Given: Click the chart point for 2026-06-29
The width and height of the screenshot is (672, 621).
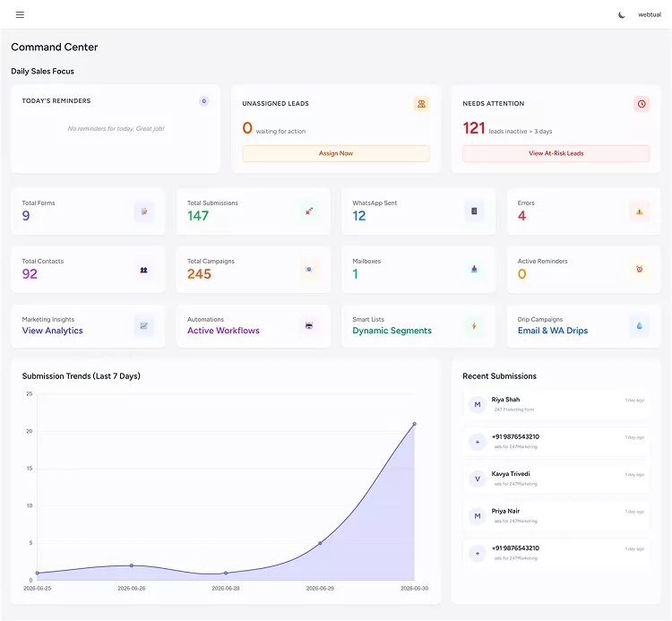Looking at the screenshot, I should point(320,543).
